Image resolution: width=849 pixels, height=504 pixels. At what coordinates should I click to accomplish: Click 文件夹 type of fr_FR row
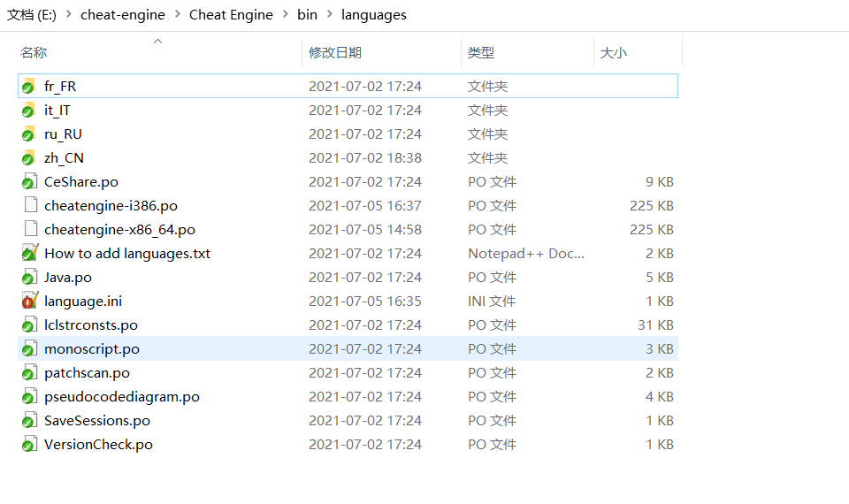(488, 86)
